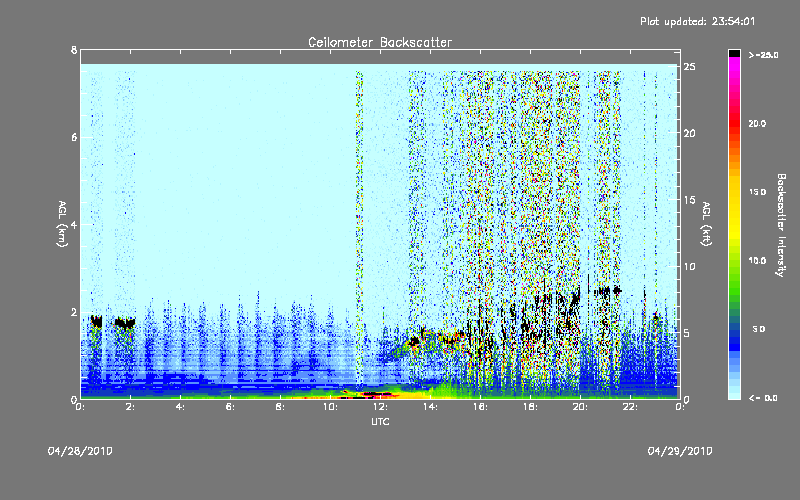Click the ">-25.0" colorbar maximum label
Viewport: 800px width, 500px height.
[x=763, y=55]
